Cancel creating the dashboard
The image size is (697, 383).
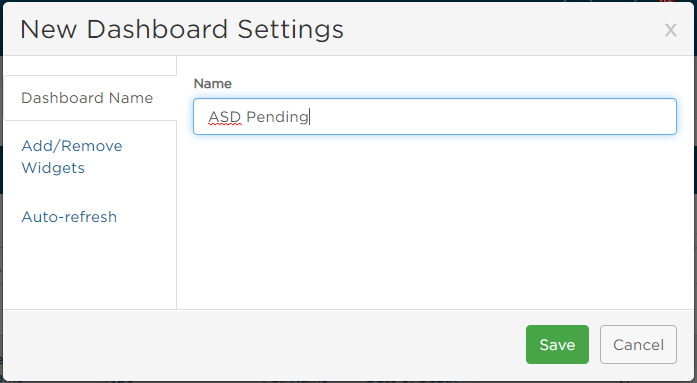[638, 344]
